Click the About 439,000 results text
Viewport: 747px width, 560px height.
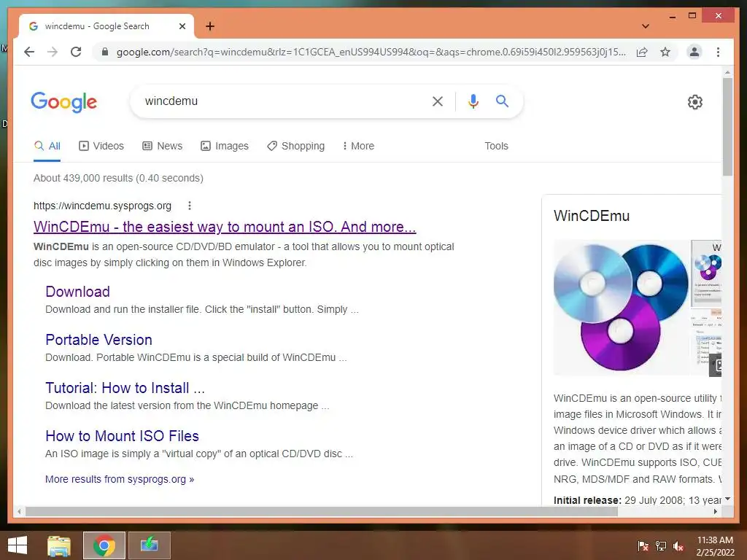(118, 178)
